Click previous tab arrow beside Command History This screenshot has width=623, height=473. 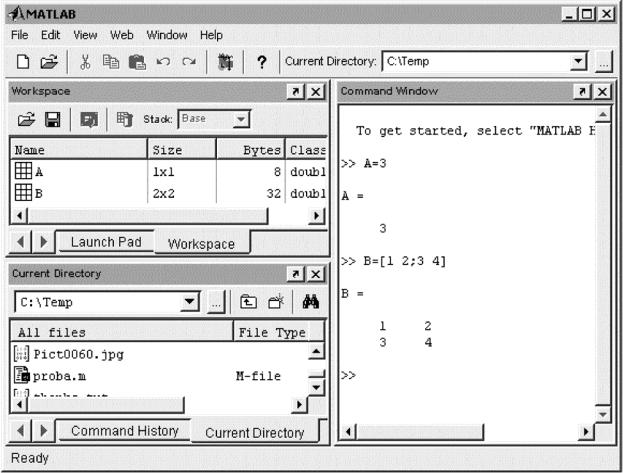(20, 431)
